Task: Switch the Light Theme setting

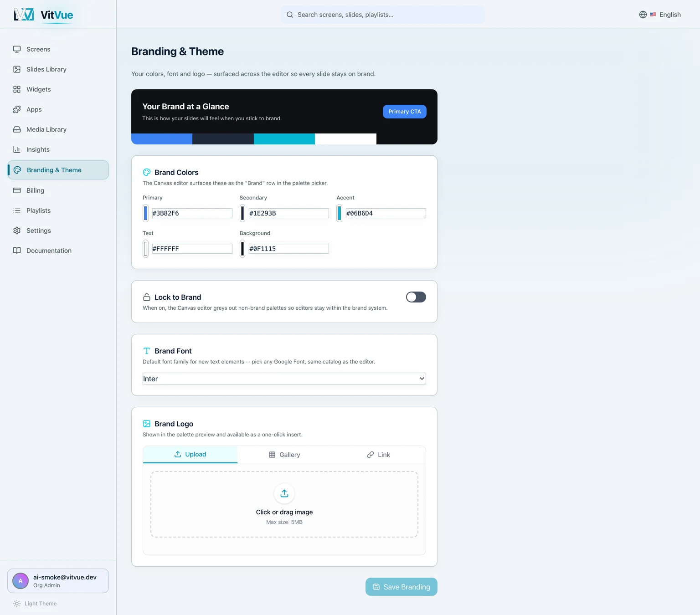Action: pos(35,604)
